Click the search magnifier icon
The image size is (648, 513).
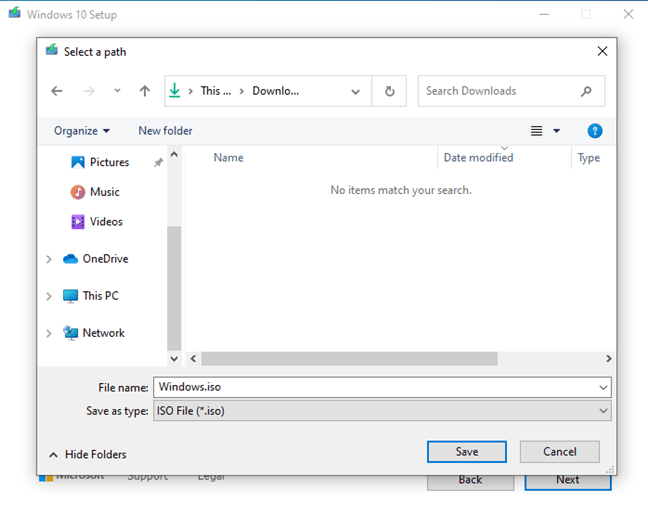click(586, 91)
